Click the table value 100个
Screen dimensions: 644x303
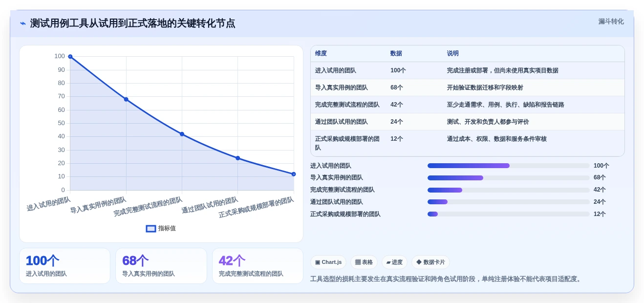pos(398,70)
